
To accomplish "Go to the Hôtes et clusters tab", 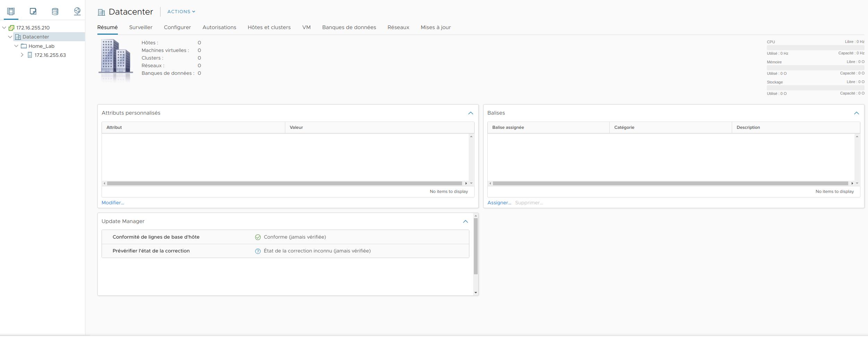I will tap(269, 27).
